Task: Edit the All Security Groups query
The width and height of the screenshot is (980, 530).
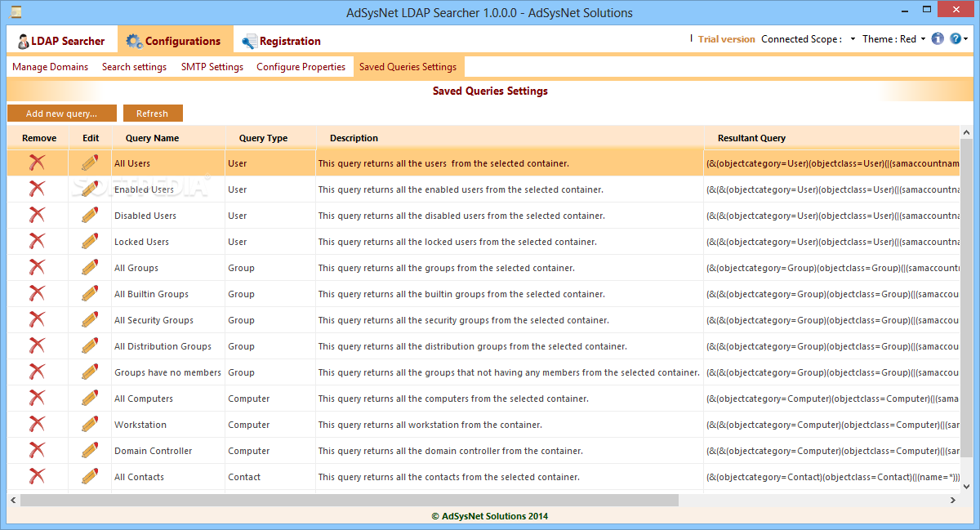Action: tap(90, 320)
